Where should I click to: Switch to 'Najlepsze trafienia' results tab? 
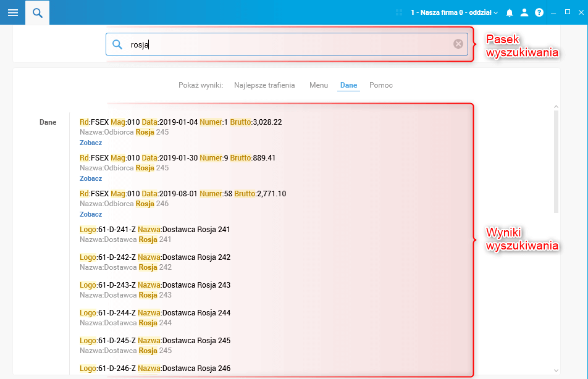point(264,85)
